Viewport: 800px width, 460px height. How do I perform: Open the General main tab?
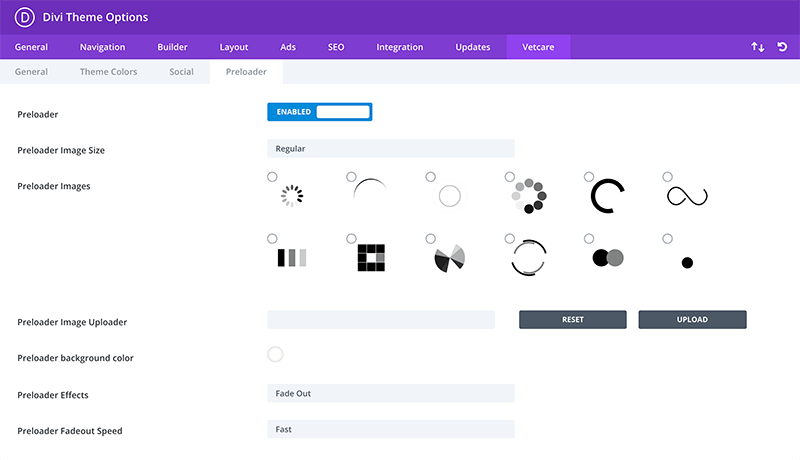pos(31,47)
